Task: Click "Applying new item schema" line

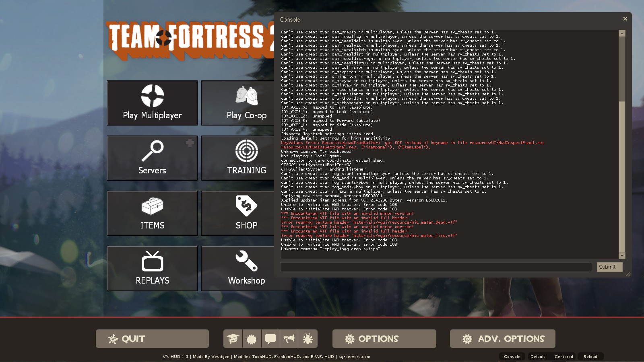Action: click(x=332, y=196)
